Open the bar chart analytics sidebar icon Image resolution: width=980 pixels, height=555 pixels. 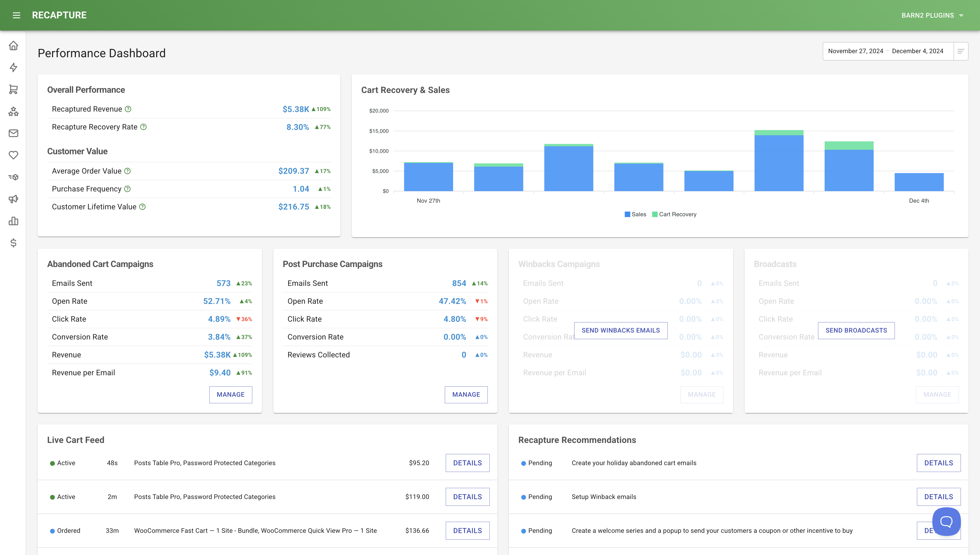coord(13,221)
